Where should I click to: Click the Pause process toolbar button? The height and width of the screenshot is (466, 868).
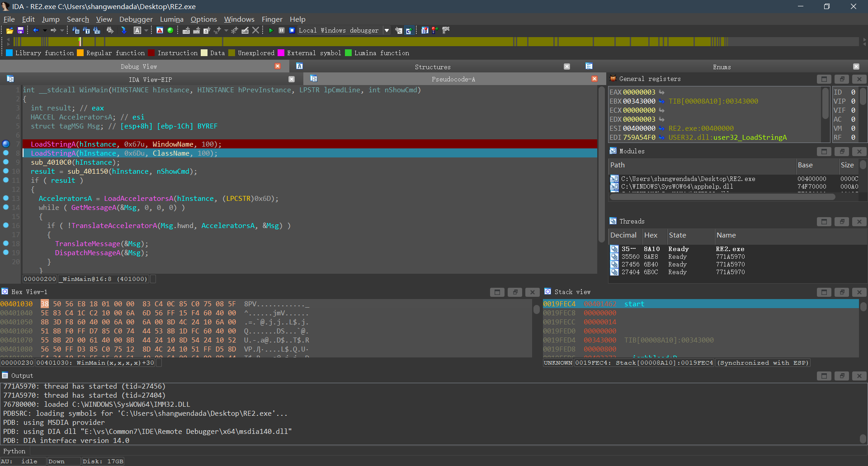click(281, 30)
